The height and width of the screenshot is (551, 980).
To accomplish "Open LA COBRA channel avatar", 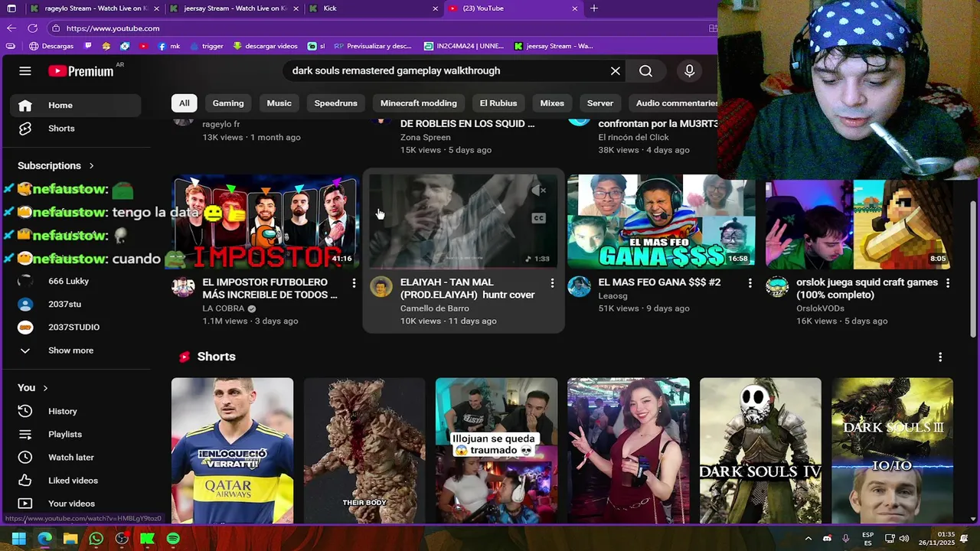I will point(183,287).
